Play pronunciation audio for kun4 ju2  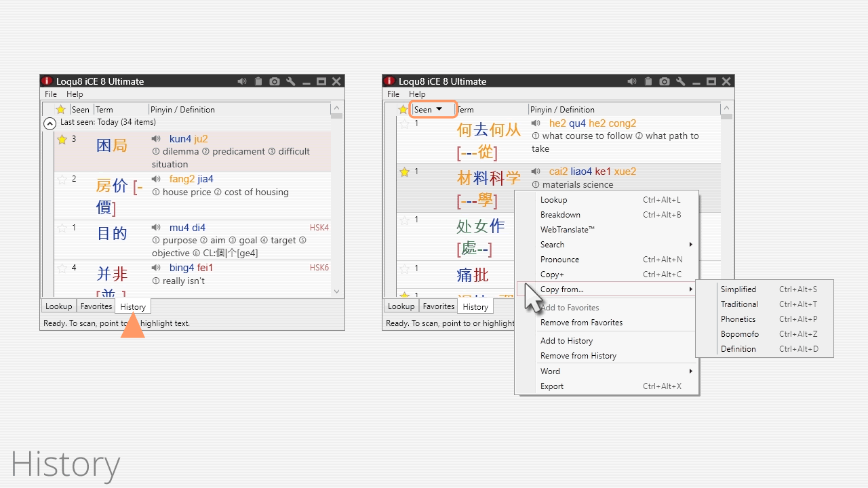click(157, 139)
